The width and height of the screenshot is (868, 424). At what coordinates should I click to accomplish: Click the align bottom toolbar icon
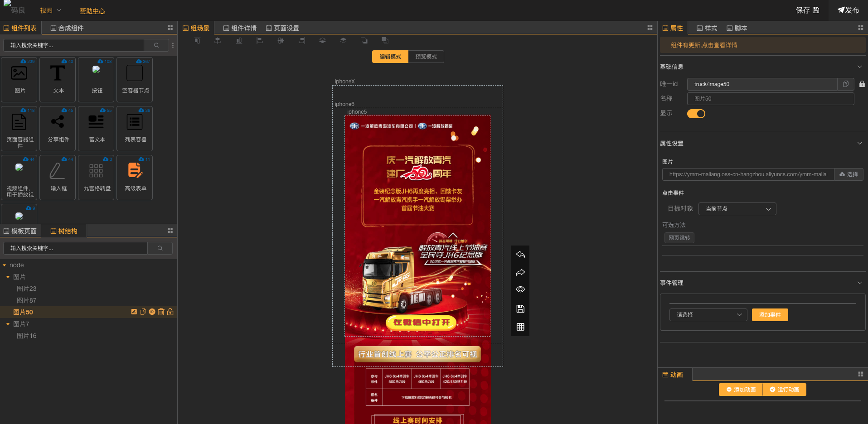click(239, 40)
